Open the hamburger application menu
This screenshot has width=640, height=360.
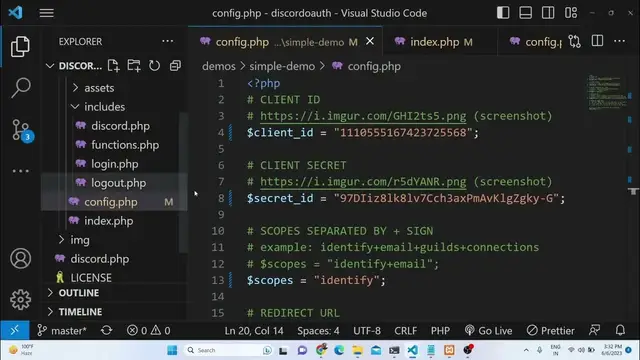point(47,13)
